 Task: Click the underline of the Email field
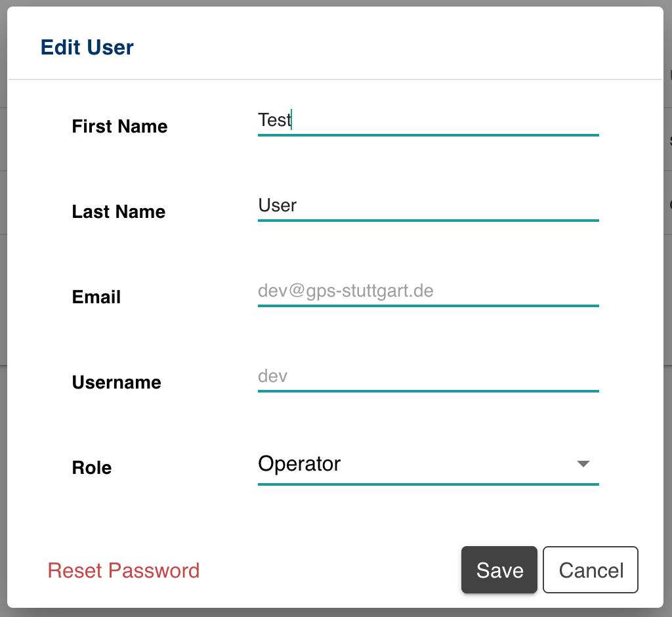(x=427, y=306)
